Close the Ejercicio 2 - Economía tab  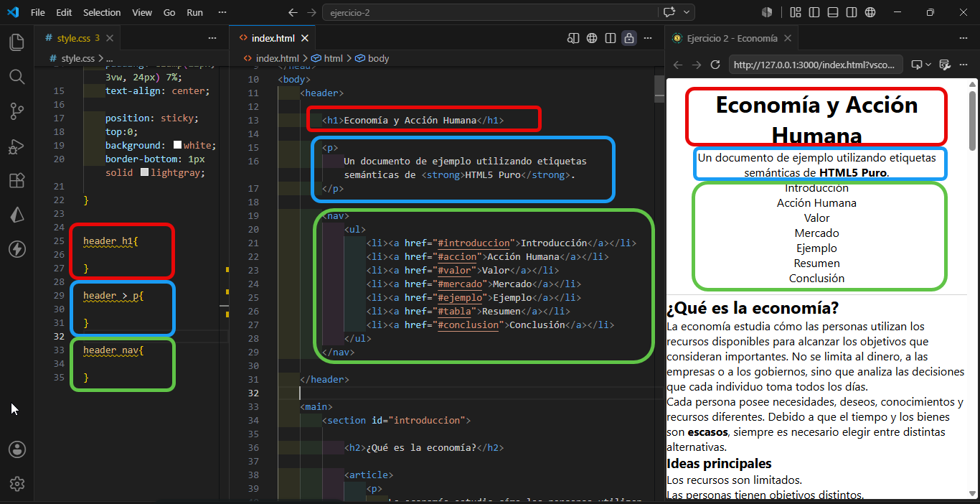point(787,38)
